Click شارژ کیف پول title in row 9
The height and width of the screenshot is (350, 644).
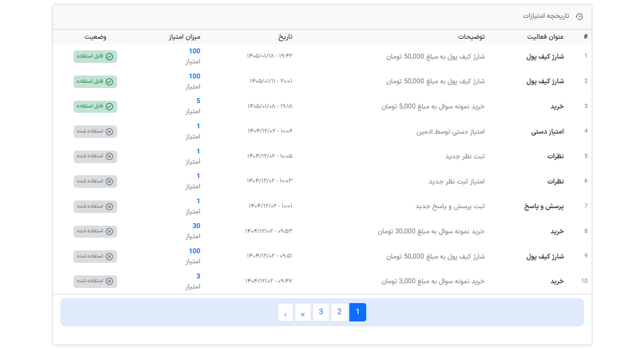(x=545, y=257)
